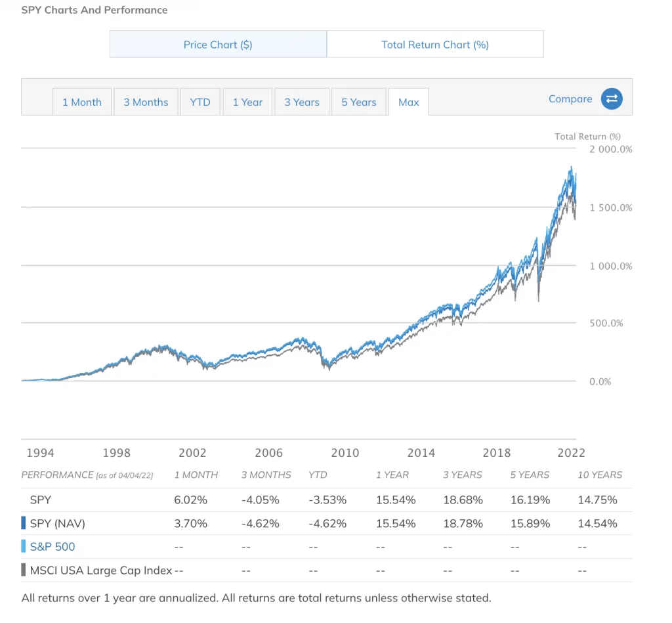Select the 5 Years time range
This screenshot has height=623, width=672.
pos(359,102)
